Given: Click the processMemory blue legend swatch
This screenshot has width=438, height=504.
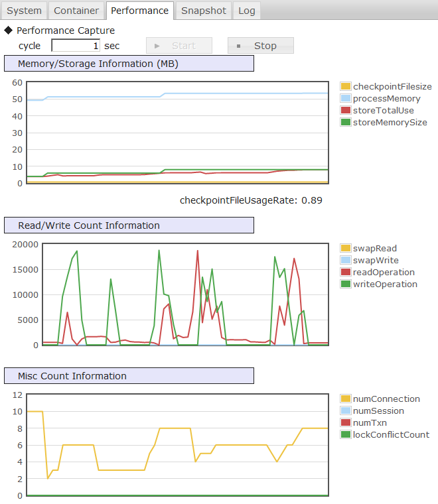Looking at the screenshot, I should tap(345, 99).
